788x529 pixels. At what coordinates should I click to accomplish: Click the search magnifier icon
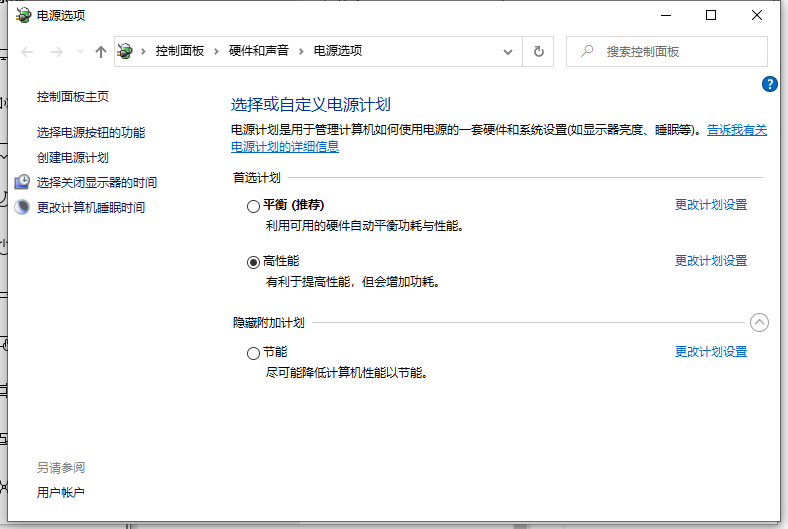pos(587,51)
